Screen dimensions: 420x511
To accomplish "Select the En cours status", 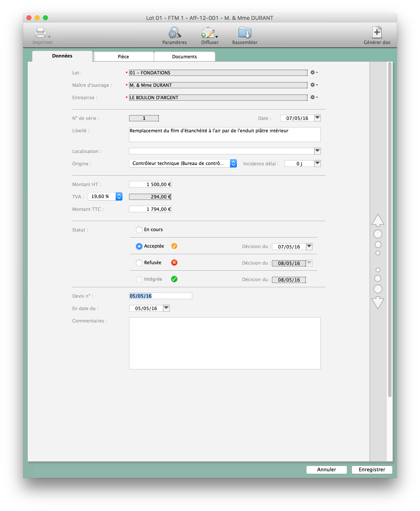I will coord(139,230).
